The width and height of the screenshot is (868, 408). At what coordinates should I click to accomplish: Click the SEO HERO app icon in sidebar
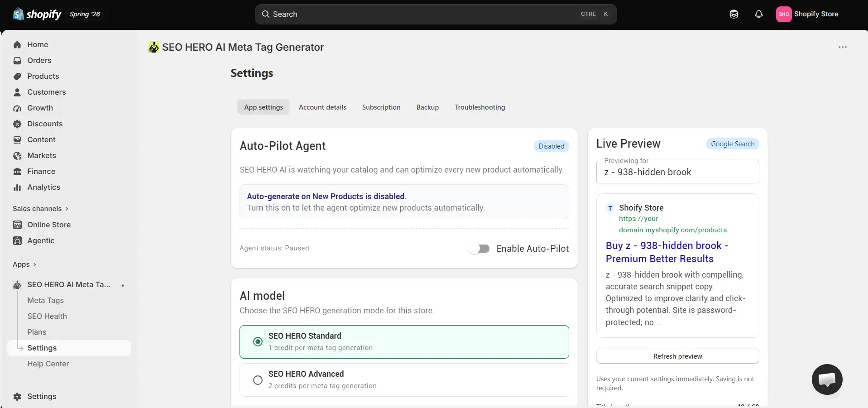coord(17,284)
